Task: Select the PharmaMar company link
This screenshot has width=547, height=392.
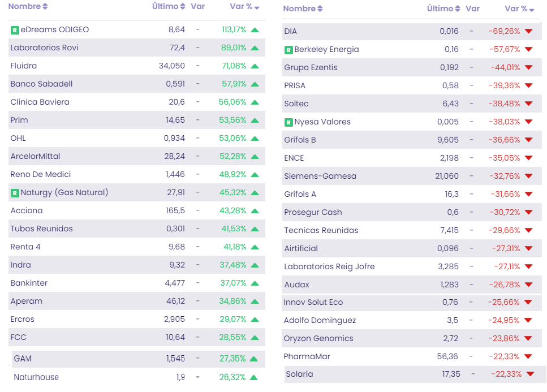Action: coord(307,357)
